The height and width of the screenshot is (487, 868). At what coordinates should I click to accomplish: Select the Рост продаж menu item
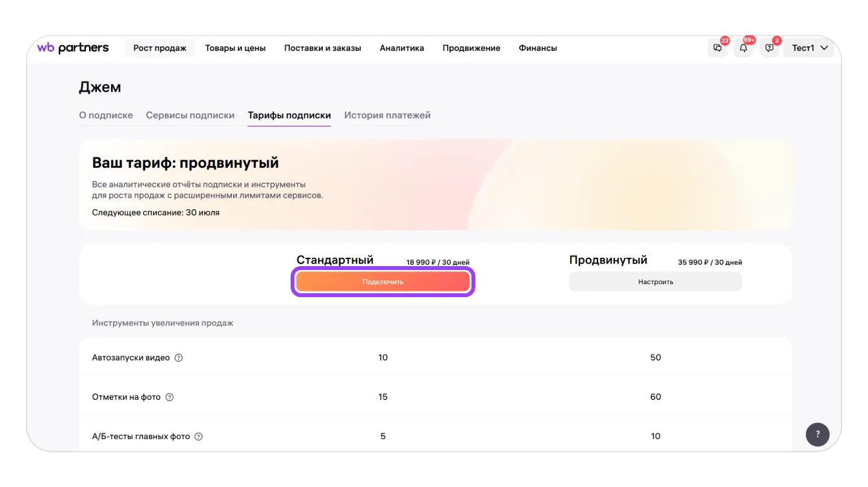(160, 48)
